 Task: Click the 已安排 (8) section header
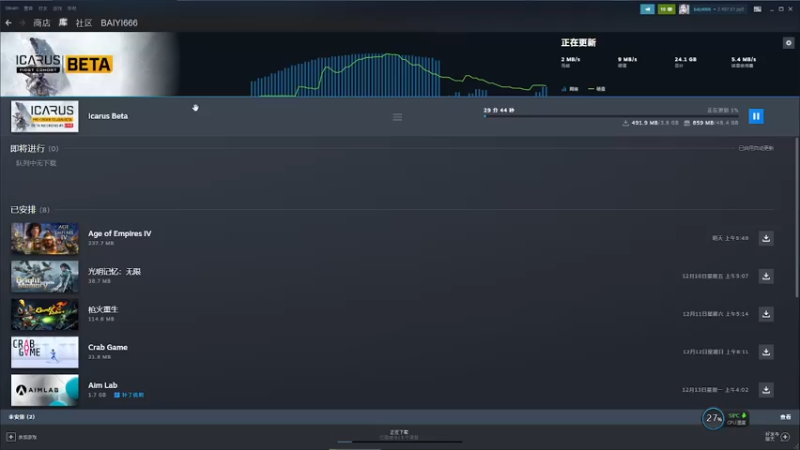pos(30,210)
